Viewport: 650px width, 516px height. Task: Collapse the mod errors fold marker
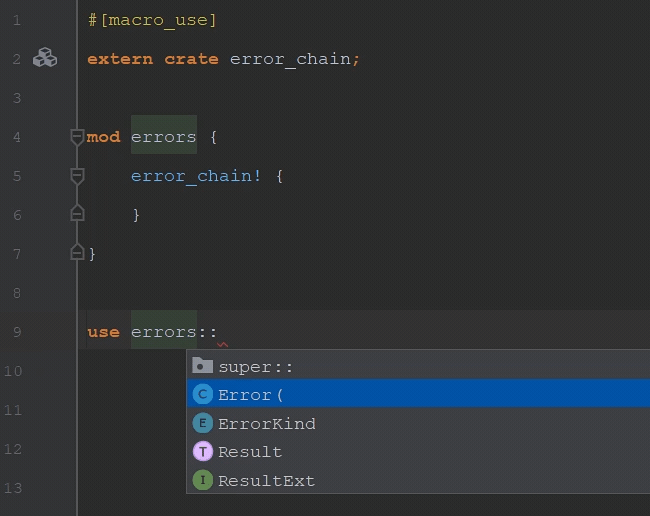coord(77,137)
